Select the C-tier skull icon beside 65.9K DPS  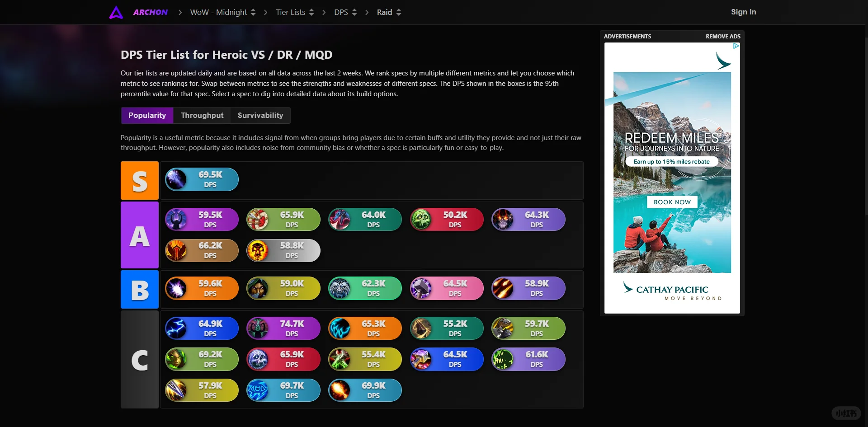click(x=258, y=359)
